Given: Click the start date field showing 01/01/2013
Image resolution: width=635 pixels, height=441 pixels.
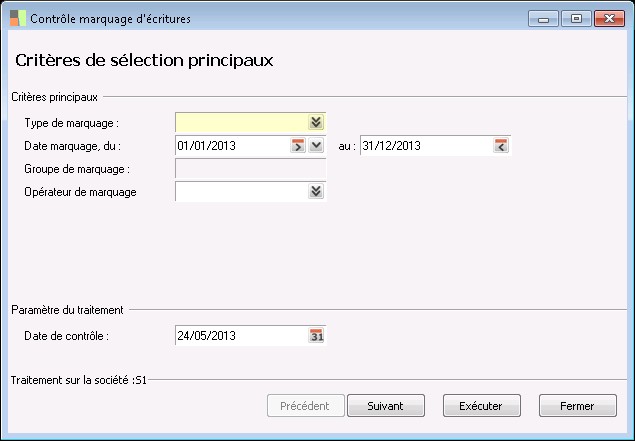Looking at the screenshot, I should click(x=231, y=146).
